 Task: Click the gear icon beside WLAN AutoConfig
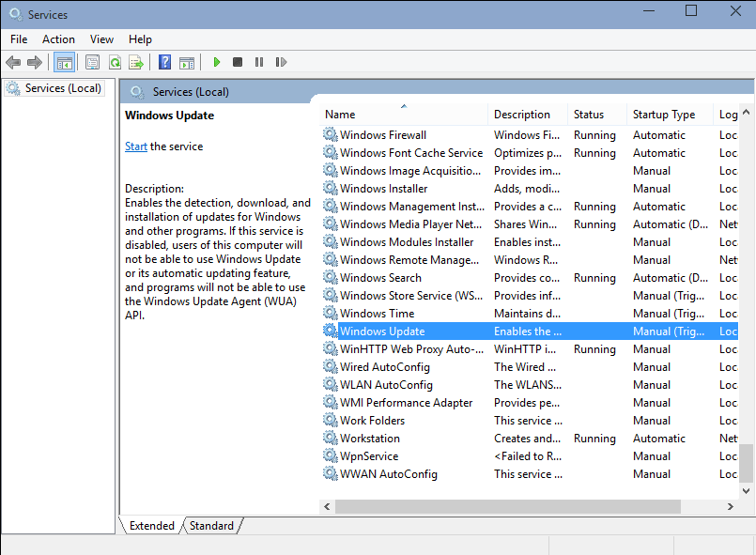[331, 384]
